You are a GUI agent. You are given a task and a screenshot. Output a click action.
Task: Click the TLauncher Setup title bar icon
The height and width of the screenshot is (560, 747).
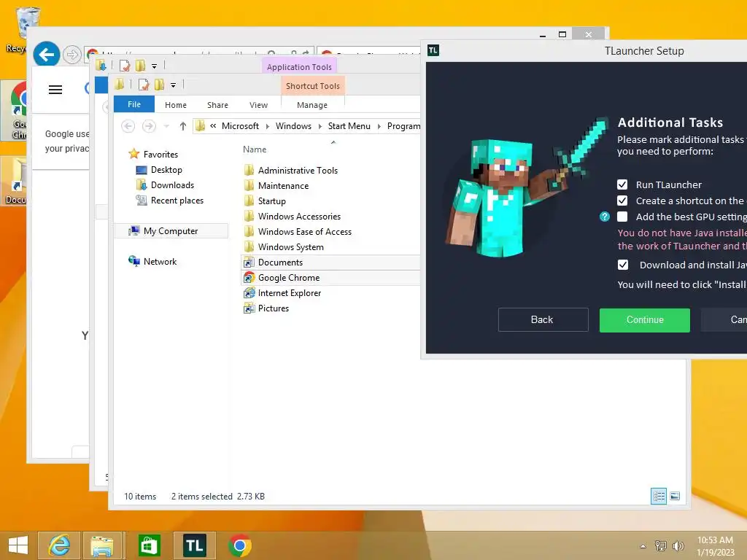pos(433,50)
